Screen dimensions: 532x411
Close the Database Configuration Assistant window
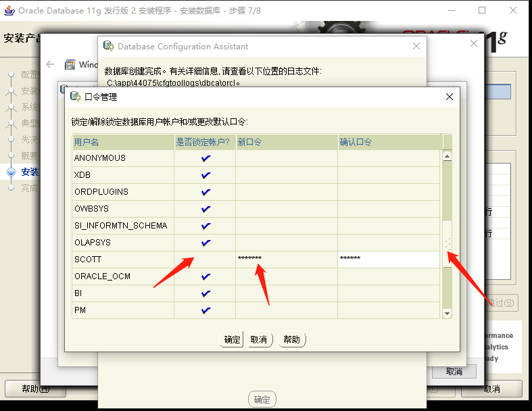pos(416,46)
